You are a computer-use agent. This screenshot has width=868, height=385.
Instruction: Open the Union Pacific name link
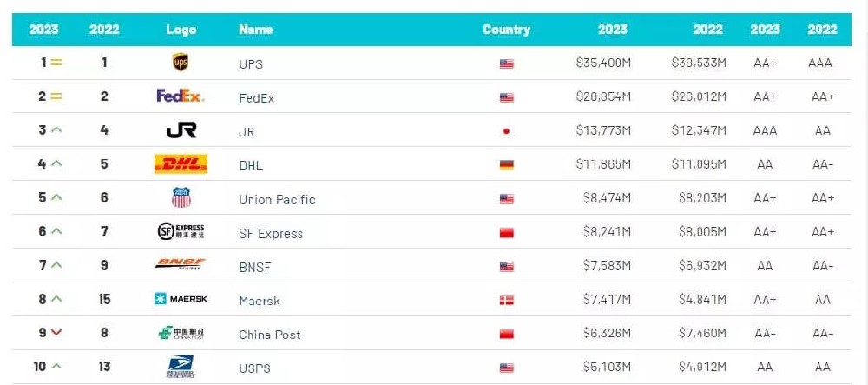(x=277, y=199)
